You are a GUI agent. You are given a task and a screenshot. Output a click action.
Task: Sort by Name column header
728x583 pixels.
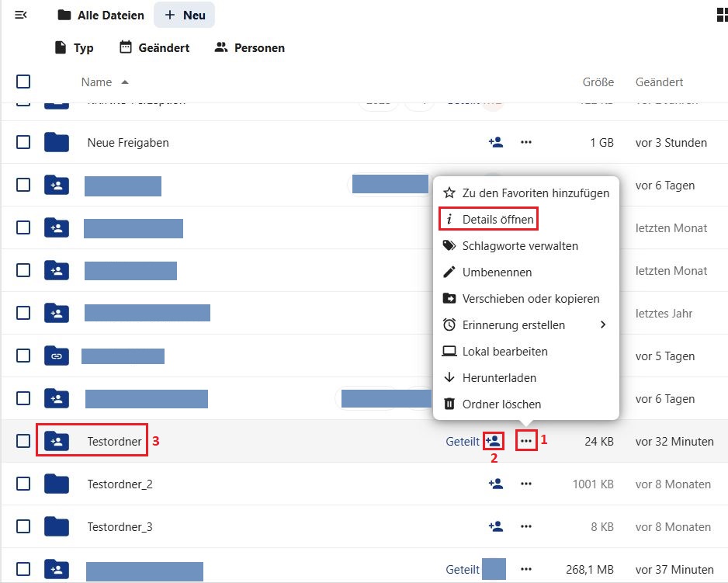(x=97, y=82)
